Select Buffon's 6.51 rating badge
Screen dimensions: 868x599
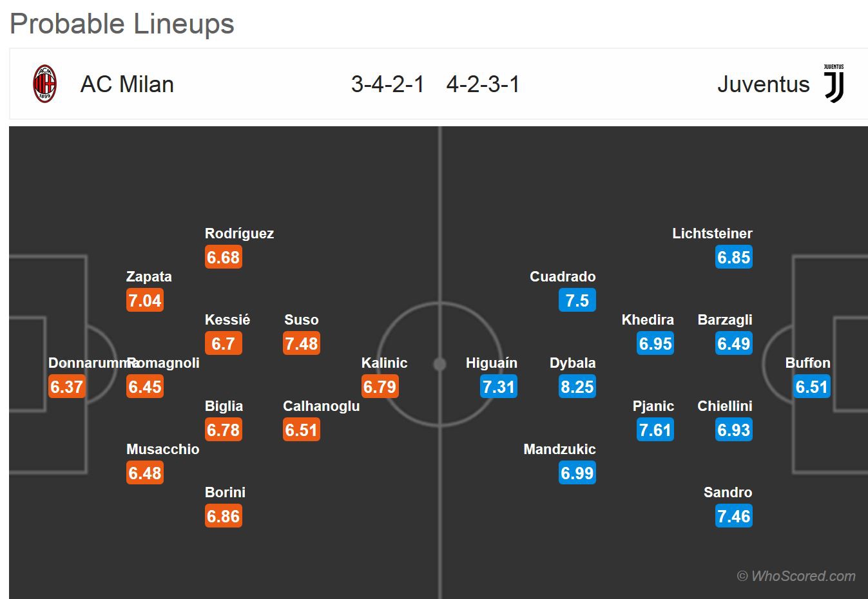coord(811,386)
